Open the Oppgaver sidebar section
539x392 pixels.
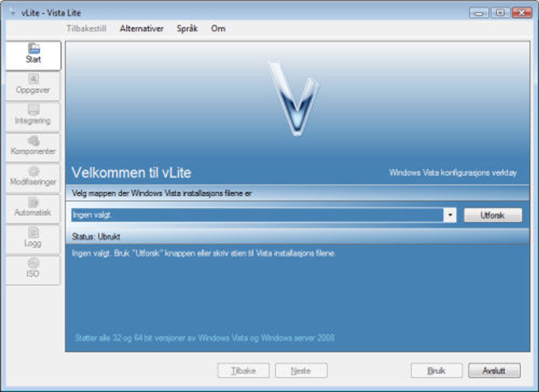pos(33,86)
